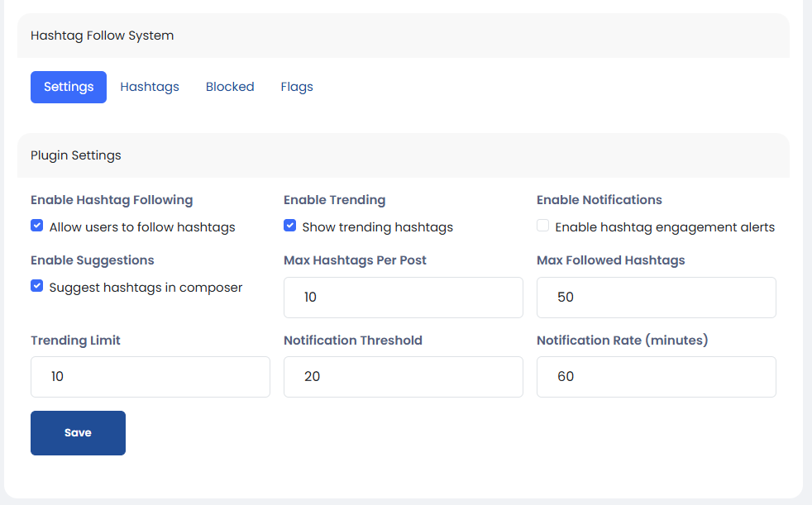Screen dimensions: 812x505
Task: Switch to the Hashtags tab
Action: (x=150, y=87)
